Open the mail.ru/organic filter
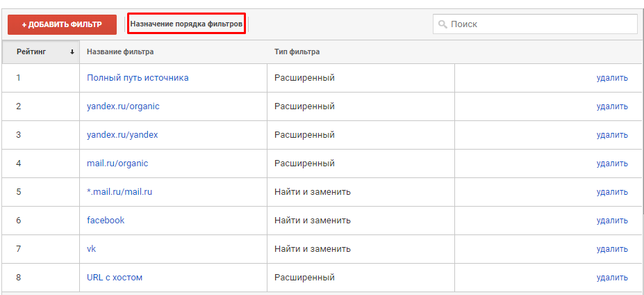The image size is (644, 295). pos(117,164)
